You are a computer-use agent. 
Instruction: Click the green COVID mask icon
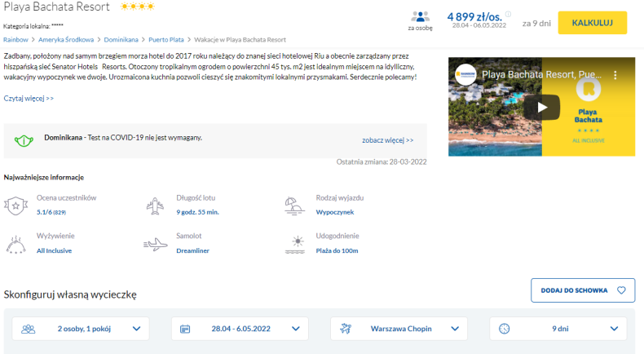(x=24, y=140)
